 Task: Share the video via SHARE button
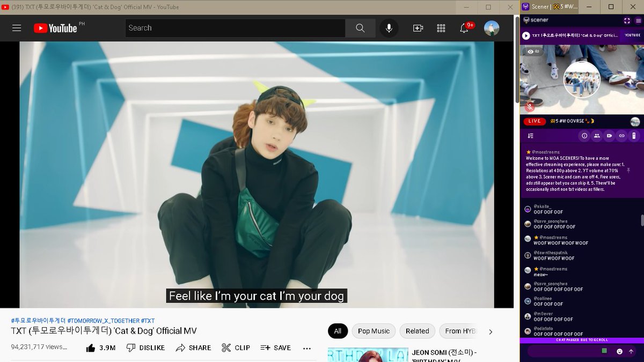pos(193,348)
